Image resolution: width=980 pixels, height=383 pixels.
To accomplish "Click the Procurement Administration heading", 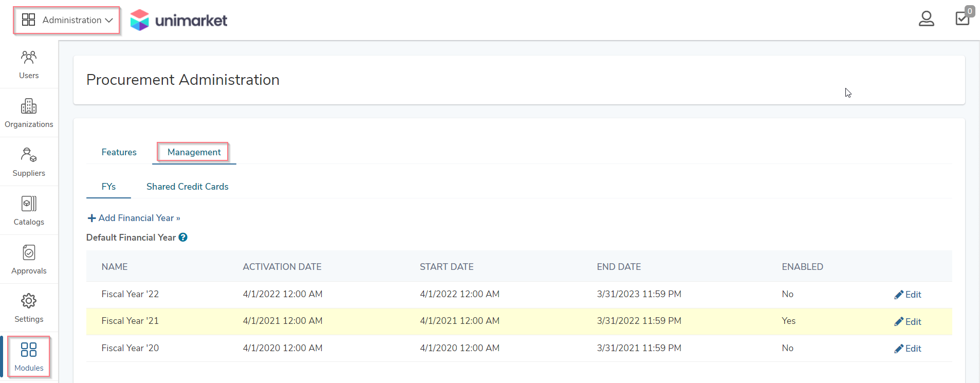I will 183,80.
